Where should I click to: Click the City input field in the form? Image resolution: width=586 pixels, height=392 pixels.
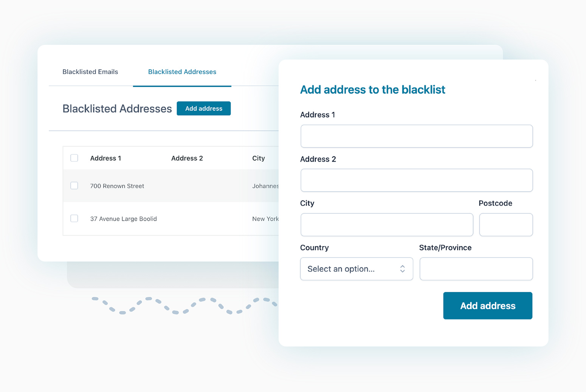386,224
